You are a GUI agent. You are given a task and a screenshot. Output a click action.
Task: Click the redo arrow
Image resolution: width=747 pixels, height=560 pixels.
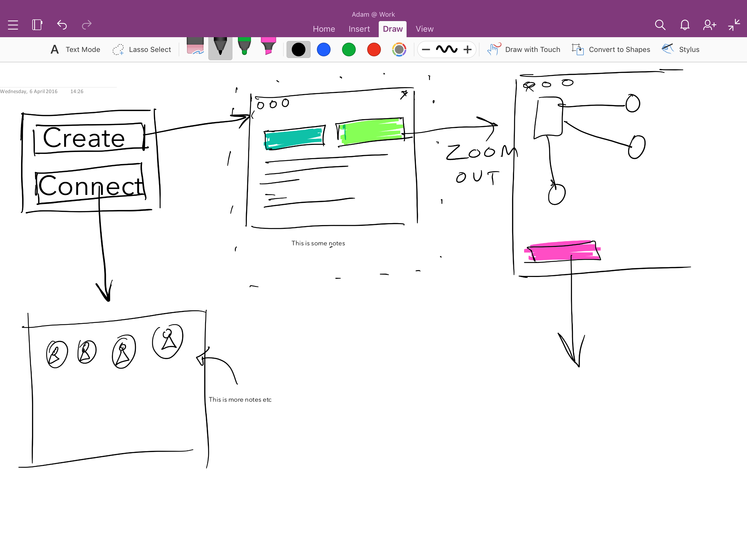click(x=87, y=25)
